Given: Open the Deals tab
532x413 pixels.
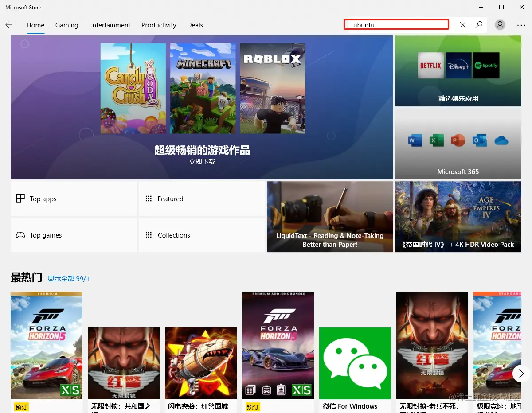Looking at the screenshot, I should (195, 25).
